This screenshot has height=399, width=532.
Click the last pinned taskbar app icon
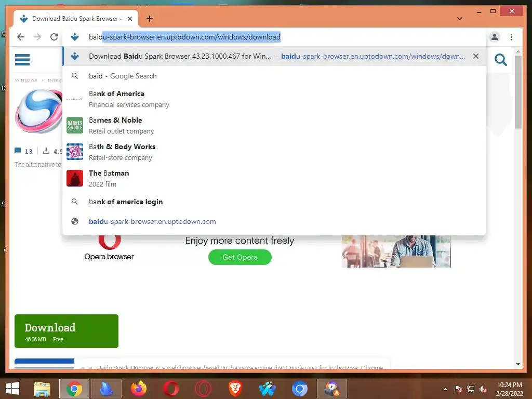pyautogui.click(x=332, y=389)
